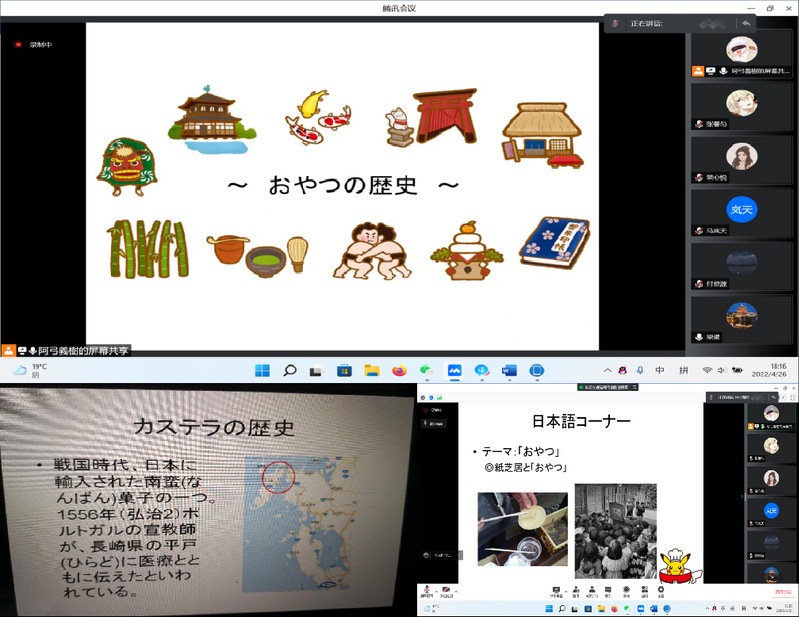Open Task View from the taskbar
Viewport: 799px width, 617px height.
315,371
